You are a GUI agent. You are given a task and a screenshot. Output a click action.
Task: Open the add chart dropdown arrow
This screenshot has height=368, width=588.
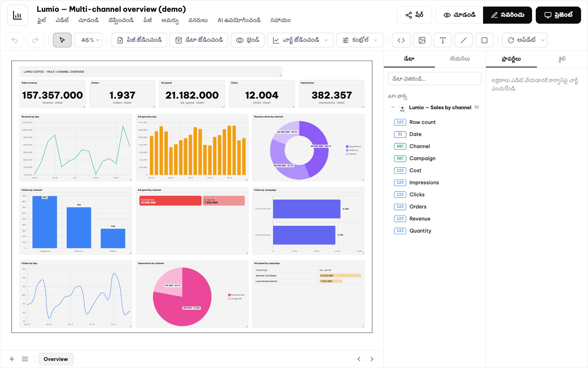326,40
